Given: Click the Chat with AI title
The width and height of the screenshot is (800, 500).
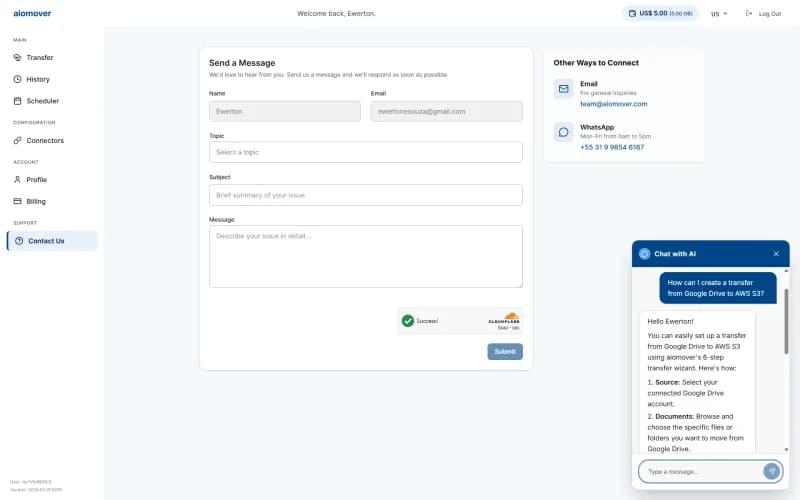Looking at the screenshot, I should tap(675, 254).
